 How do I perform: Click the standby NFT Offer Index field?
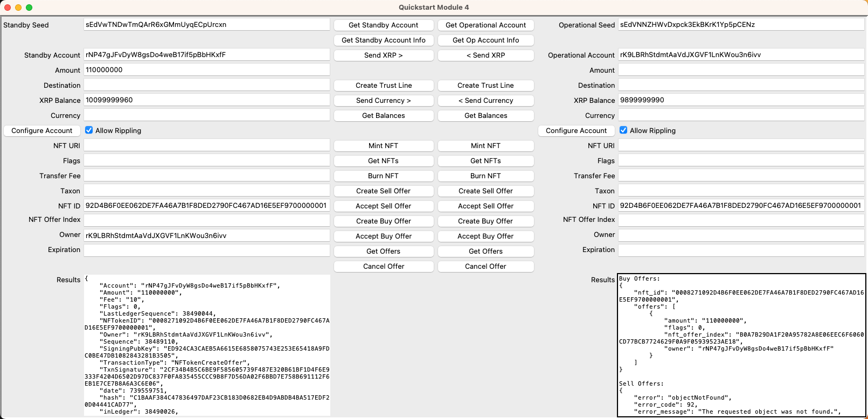[x=206, y=220]
